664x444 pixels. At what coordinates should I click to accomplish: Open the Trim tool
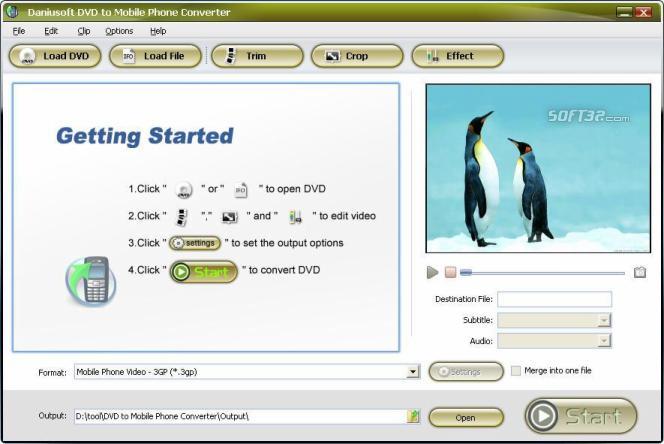coord(257,56)
